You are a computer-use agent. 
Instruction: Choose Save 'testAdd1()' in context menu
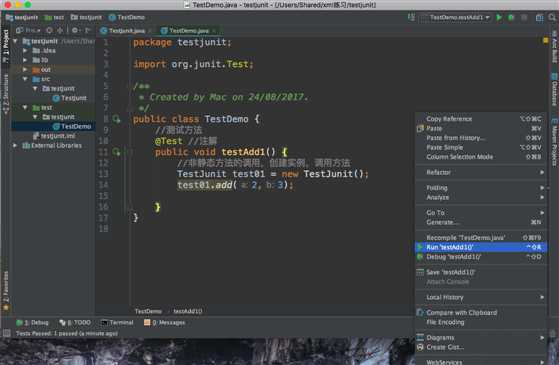pos(481,272)
